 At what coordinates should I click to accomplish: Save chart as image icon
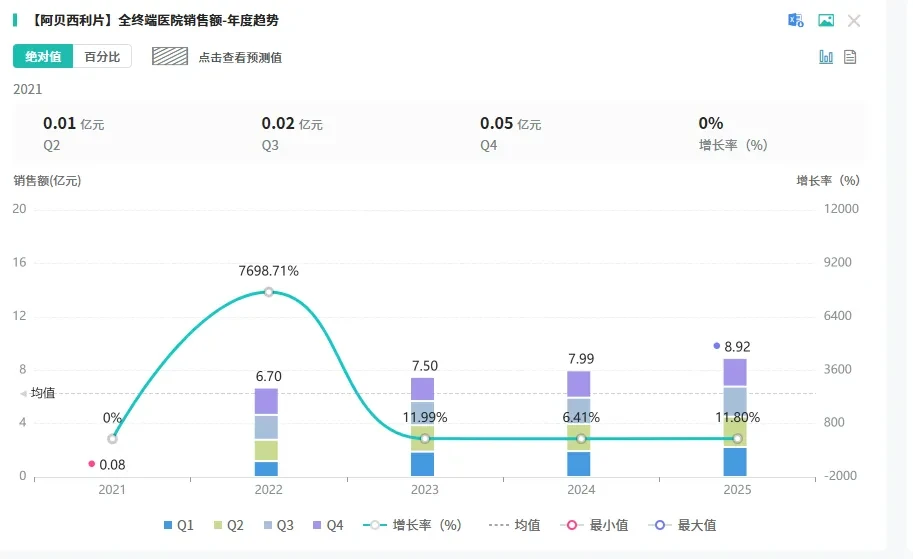point(826,20)
